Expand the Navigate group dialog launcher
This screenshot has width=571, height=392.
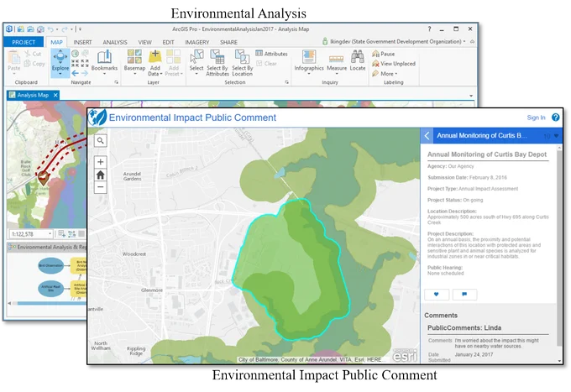pyautogui.click(x=117, y=82)
